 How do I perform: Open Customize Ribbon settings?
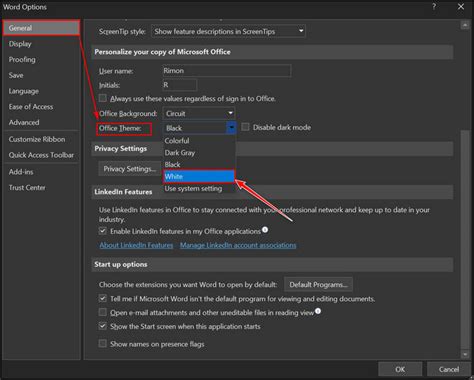click(37, 139)
